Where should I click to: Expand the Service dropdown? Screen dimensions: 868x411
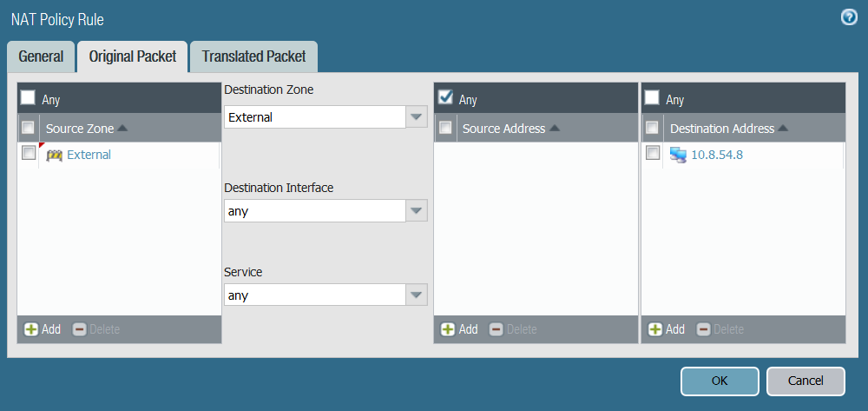click(417, 295)
